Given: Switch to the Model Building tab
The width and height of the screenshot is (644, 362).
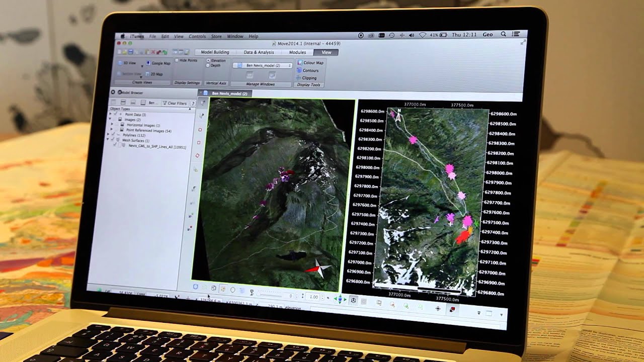Looking at the screenshot, I should click(x=215, y=52).
